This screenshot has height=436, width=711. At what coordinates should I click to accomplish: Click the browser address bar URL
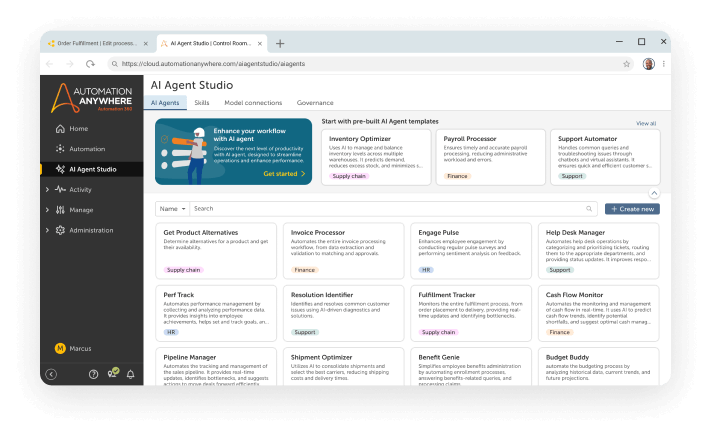coord(213,64)
